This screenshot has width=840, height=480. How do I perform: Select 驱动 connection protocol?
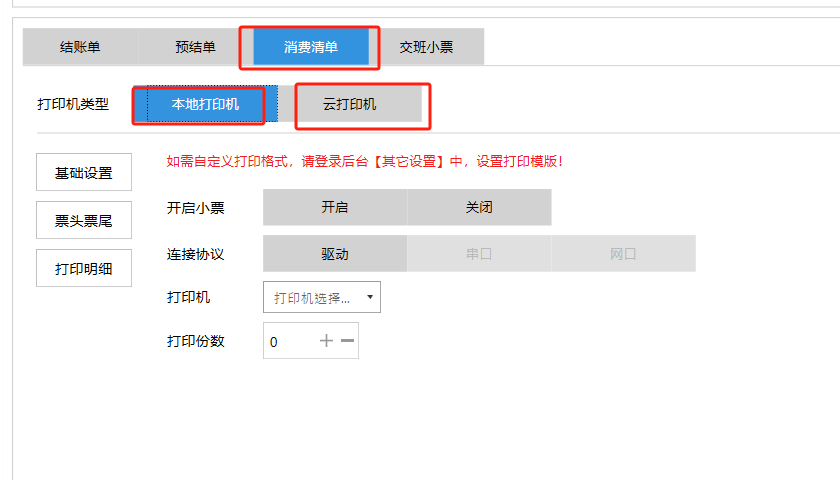(334, 254)
